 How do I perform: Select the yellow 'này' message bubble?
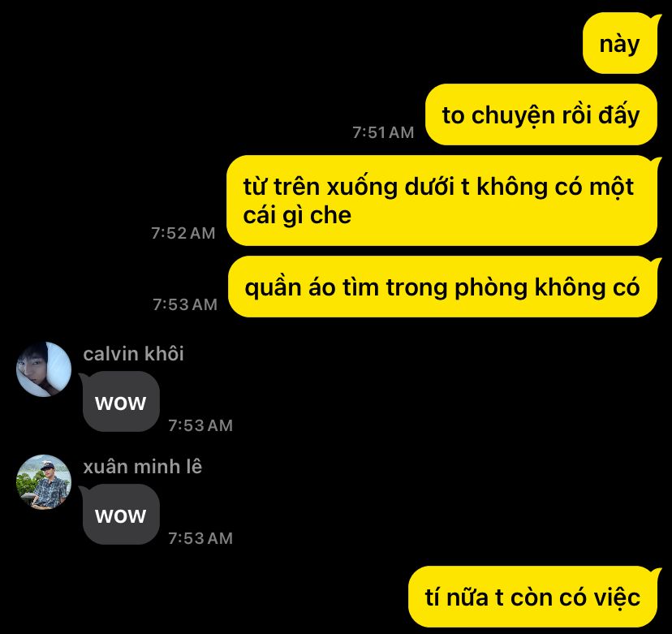(x=620, y=43)
